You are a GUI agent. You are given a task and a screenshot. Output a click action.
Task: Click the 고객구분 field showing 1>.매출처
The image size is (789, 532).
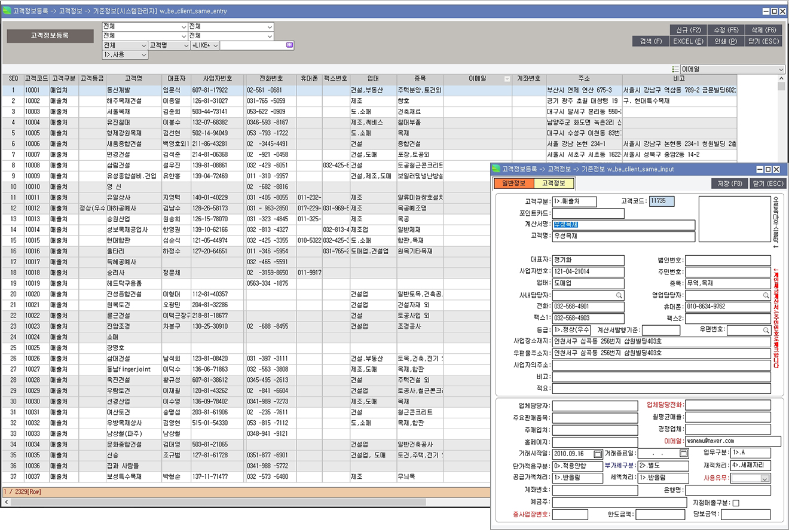tap(574, 201)
